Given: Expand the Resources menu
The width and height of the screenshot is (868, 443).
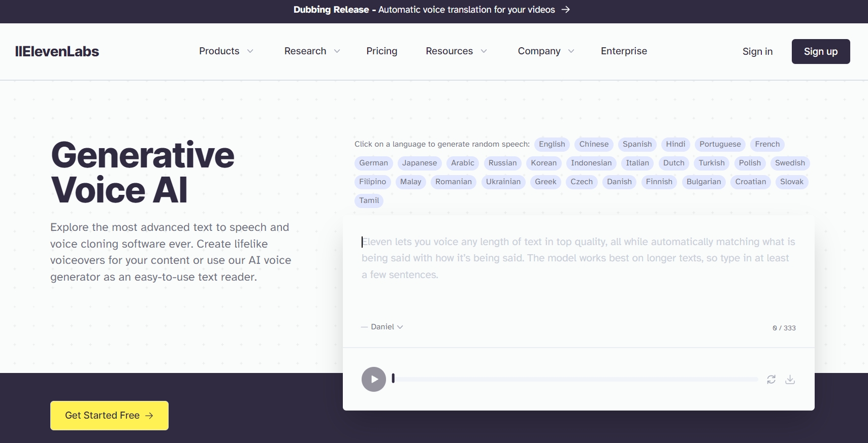Looking at the screenshot, I should [456, 51].
